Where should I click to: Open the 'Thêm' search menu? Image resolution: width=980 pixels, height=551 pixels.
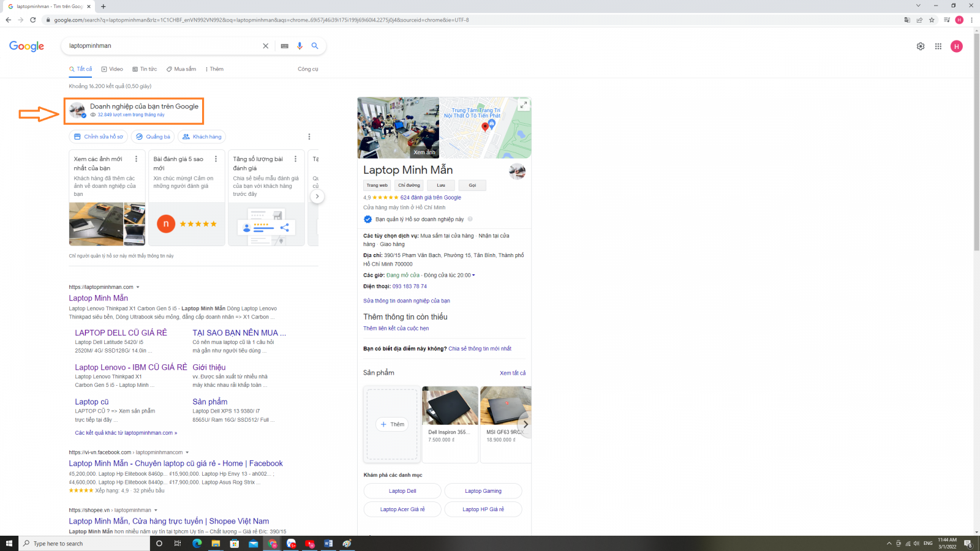pyautogui.click(x=214, y=69)
